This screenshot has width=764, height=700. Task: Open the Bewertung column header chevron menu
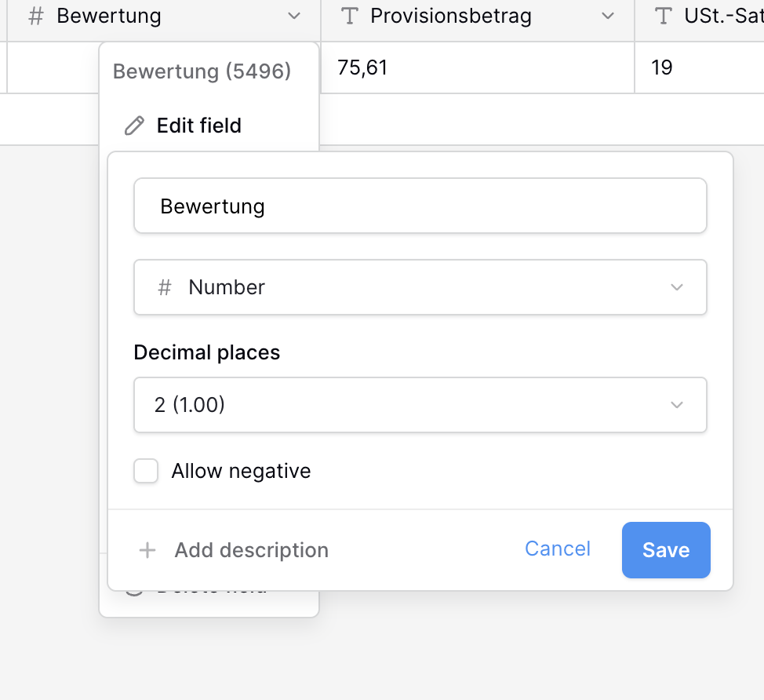(x=294, y=16)
